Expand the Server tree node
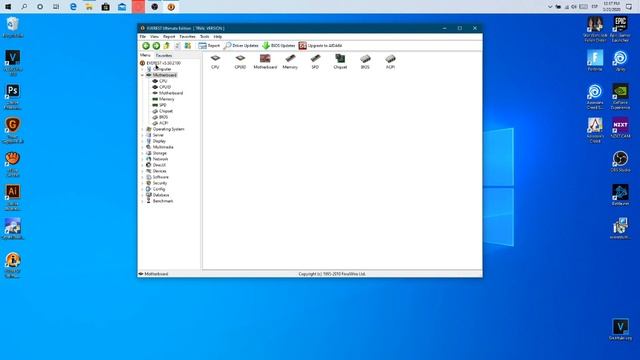Viewport: 640px width, 360px height. tap(142, 135)
